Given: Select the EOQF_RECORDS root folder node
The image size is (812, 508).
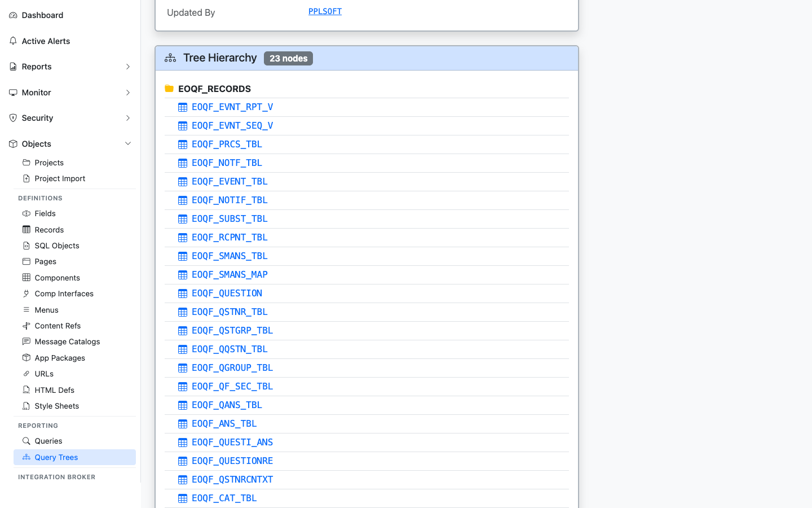Looking at the screenshot, I should tap(214, 89).
